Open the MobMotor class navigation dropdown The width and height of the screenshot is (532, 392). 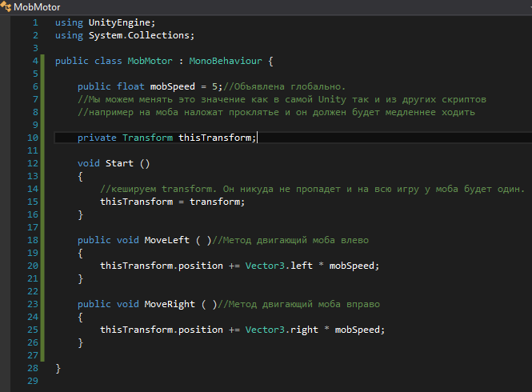pyautogui.click(x=266, y=6)
